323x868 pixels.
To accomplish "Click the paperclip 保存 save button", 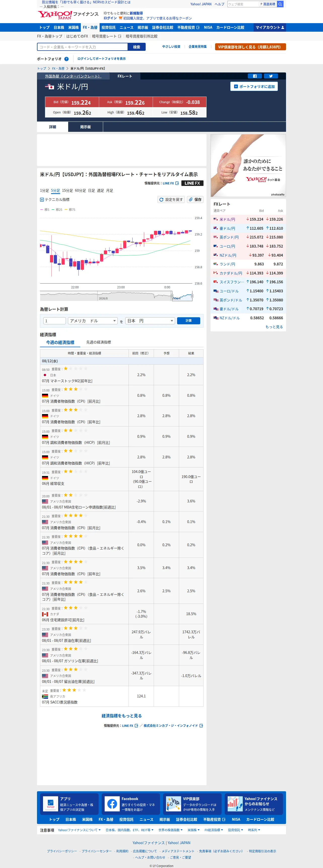I will click(195, 200).
